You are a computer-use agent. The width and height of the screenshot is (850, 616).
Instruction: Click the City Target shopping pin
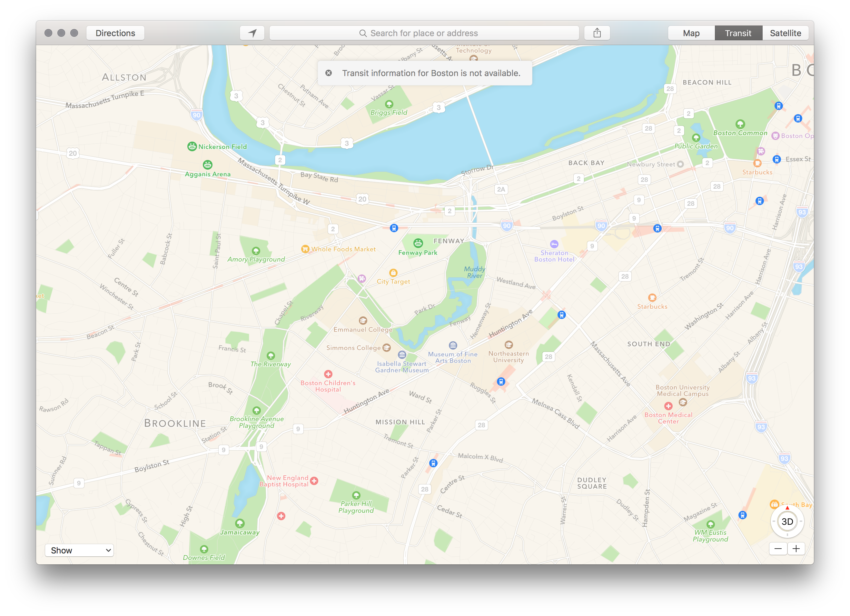[393, 273]
